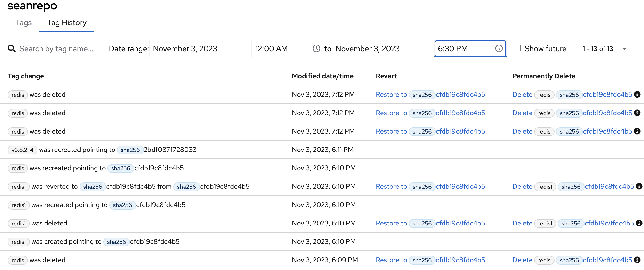Enable the Show future checkbox
This screenshot has width=644, height=270.
click(517, 48)
